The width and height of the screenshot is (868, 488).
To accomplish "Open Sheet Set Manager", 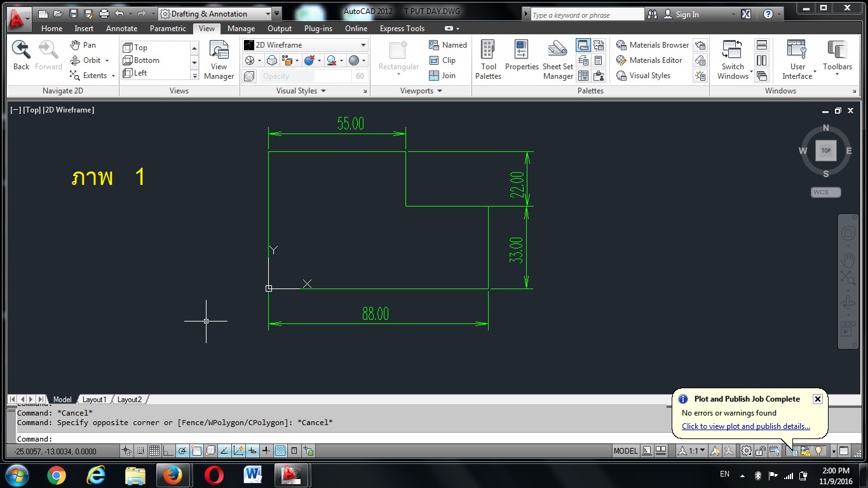I will click(558, 60).
